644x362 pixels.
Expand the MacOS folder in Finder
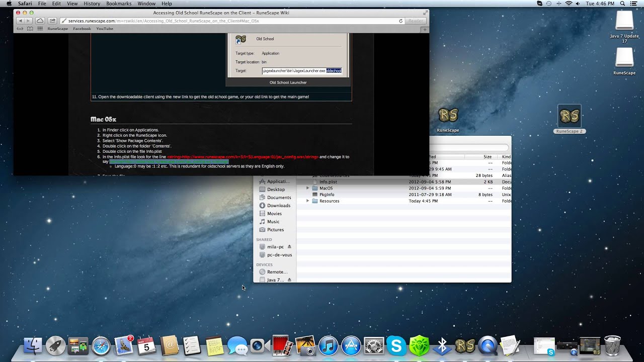pyautogui.click(x=307, y=188)
